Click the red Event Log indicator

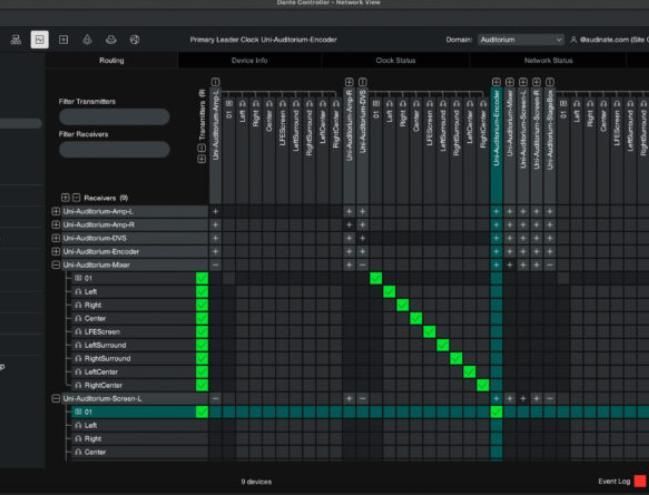click(640, 481)
